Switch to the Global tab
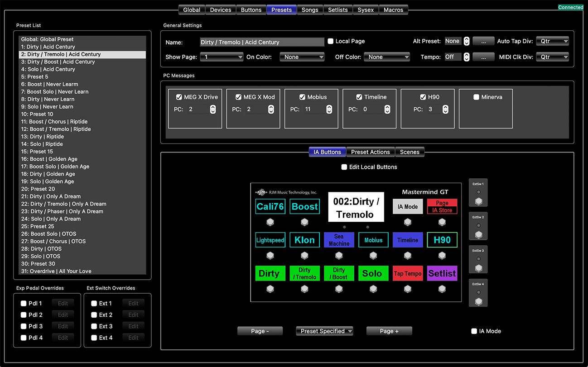This screenshot has height=367, width=588. click(x=192, y=10)
